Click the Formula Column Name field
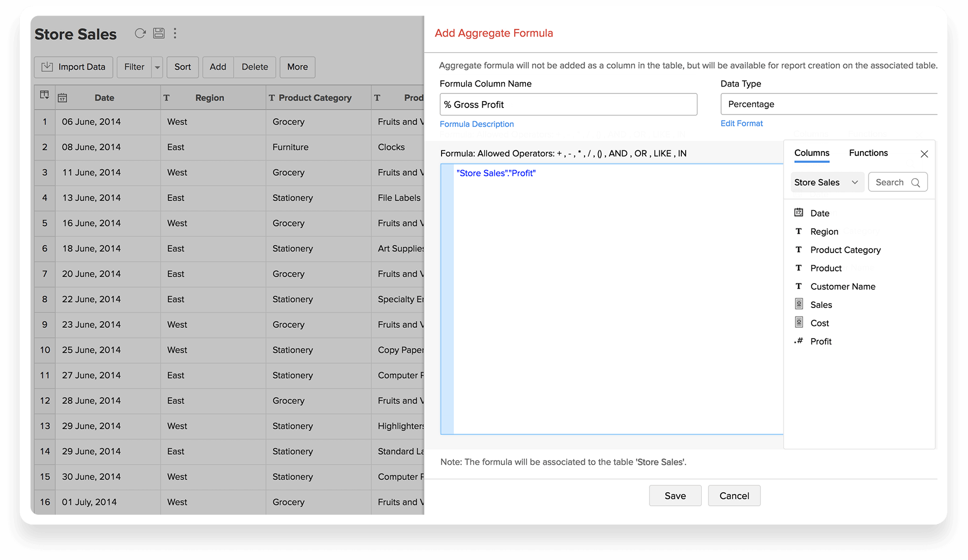Viewport: 968px width, 560px height. [x=568, y=105]
